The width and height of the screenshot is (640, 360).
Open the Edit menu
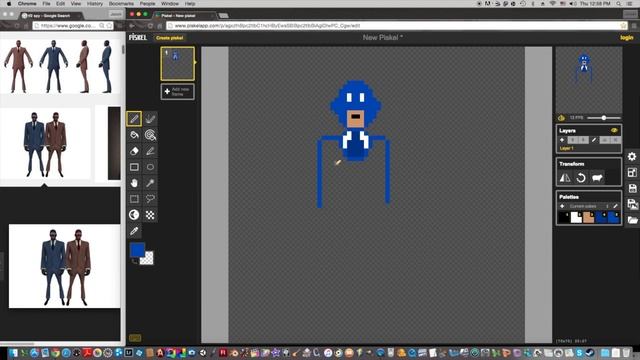click(x=61, y=4)
